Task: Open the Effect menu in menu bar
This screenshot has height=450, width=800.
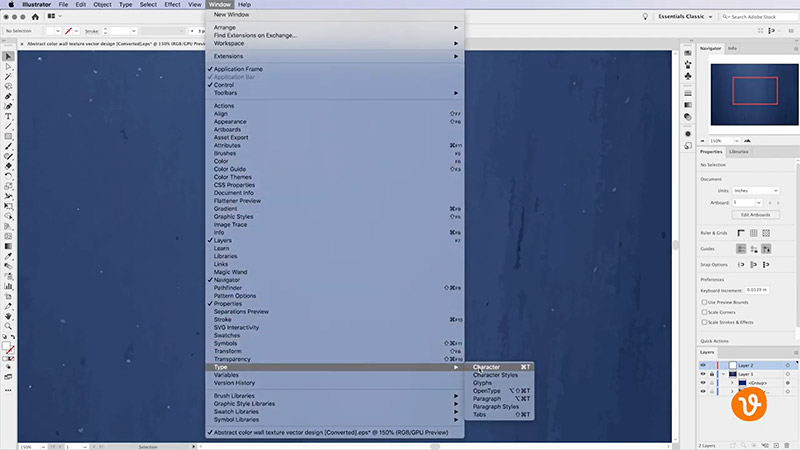Action: click(x=172, y=4)
